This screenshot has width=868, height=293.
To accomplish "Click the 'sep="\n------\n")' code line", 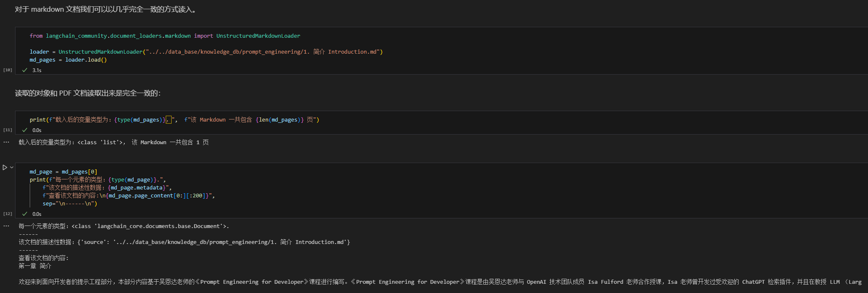I will tap(70, 204).
